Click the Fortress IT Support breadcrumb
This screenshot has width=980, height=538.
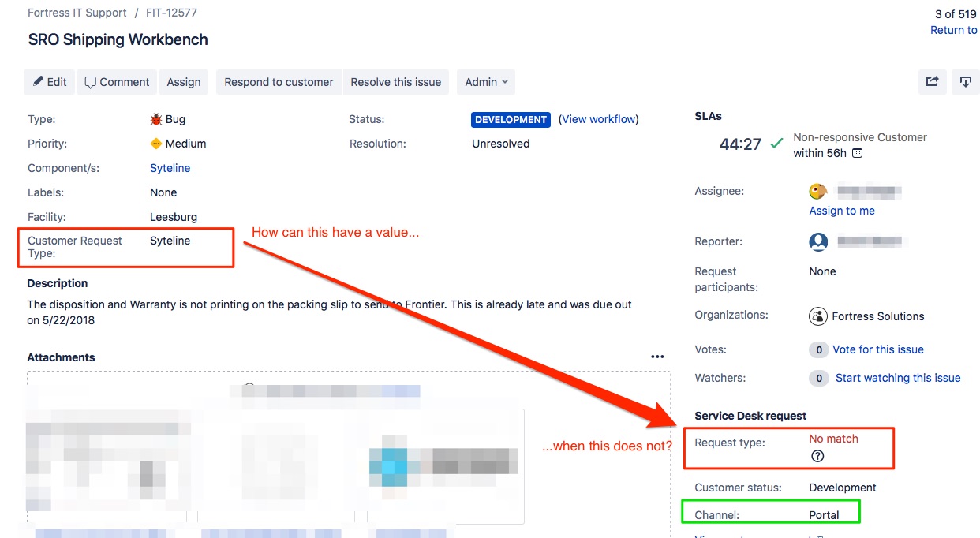[x=77, y=13]
